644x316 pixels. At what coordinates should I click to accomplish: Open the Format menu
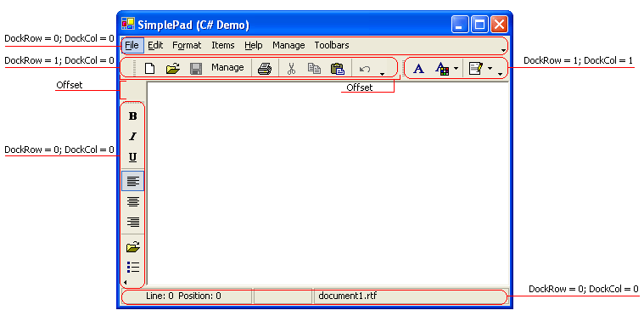pyautogui.click(x=187, y=45)
